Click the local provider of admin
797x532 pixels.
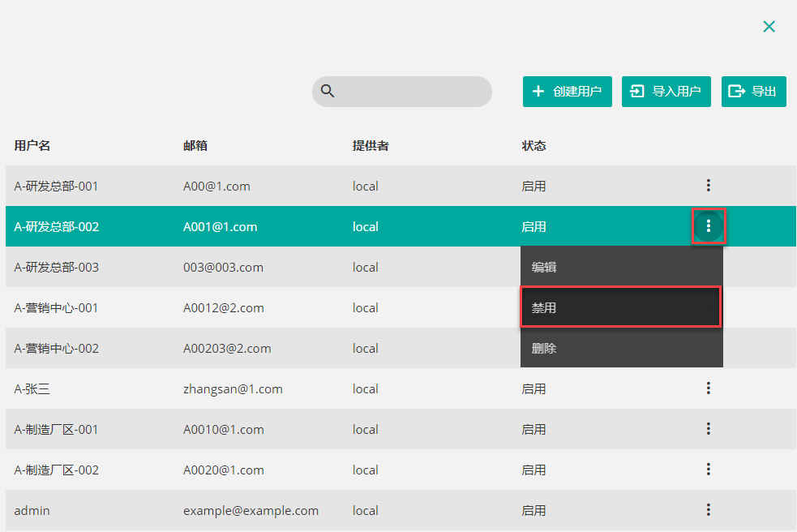[x=366, y=511]
